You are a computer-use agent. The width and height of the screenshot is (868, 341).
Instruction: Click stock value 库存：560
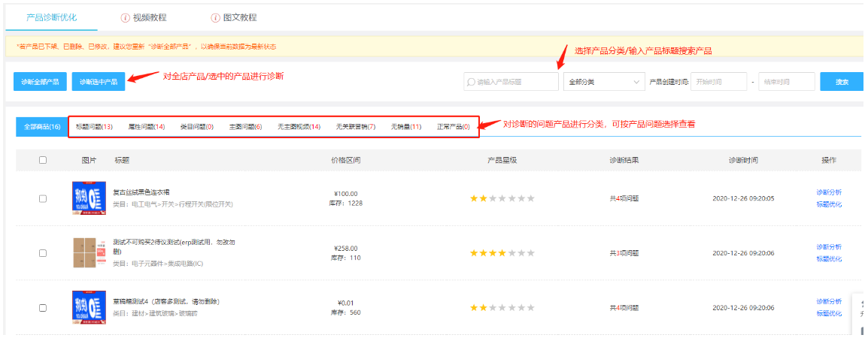click(x=346, y=312)
